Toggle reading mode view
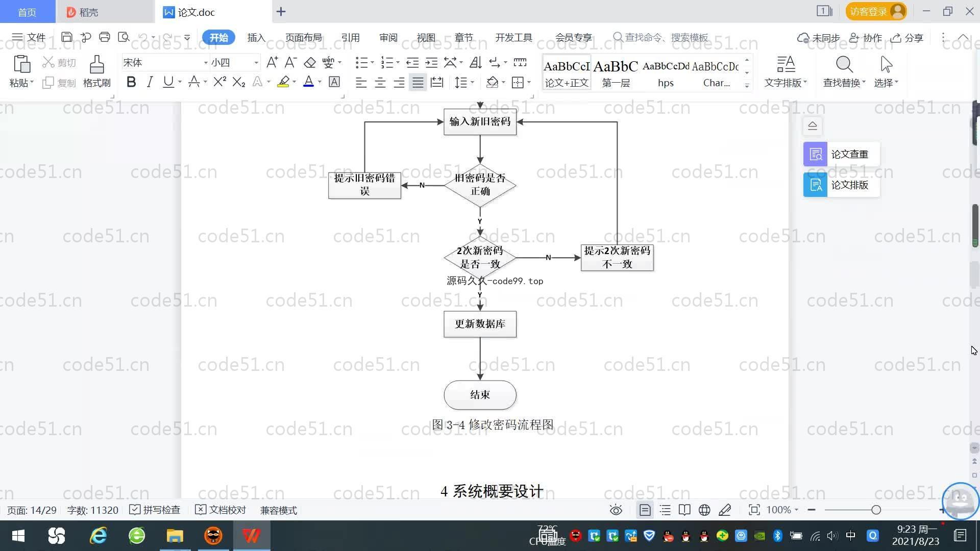This screenshot has width=980, height=551. tap(684, 510)
